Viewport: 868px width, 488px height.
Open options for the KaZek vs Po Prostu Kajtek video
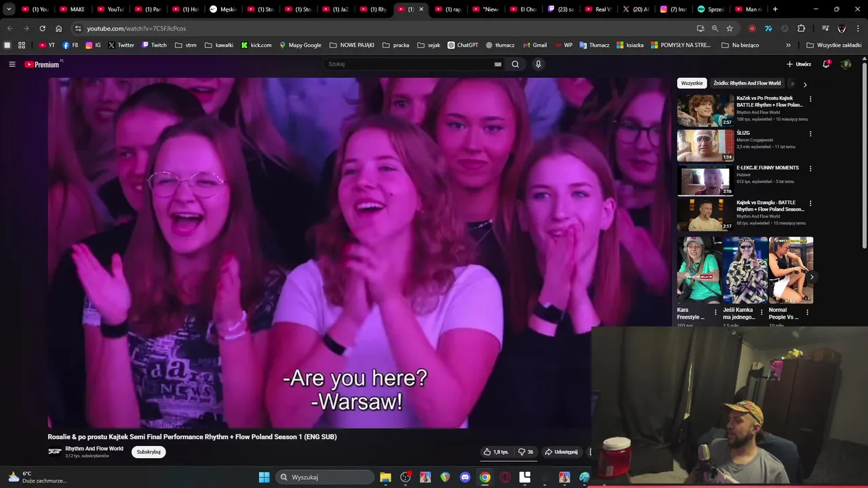coord(810,99)
